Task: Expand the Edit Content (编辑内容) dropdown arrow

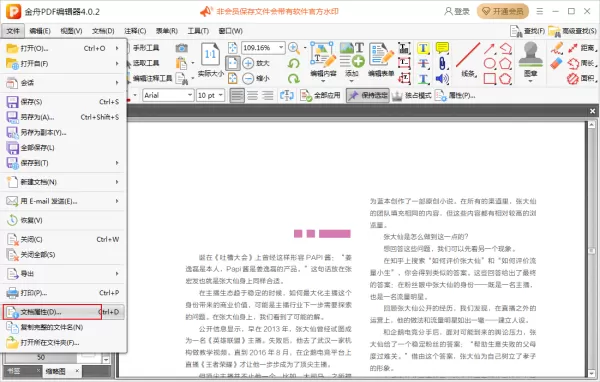Action: click(323, 81)
